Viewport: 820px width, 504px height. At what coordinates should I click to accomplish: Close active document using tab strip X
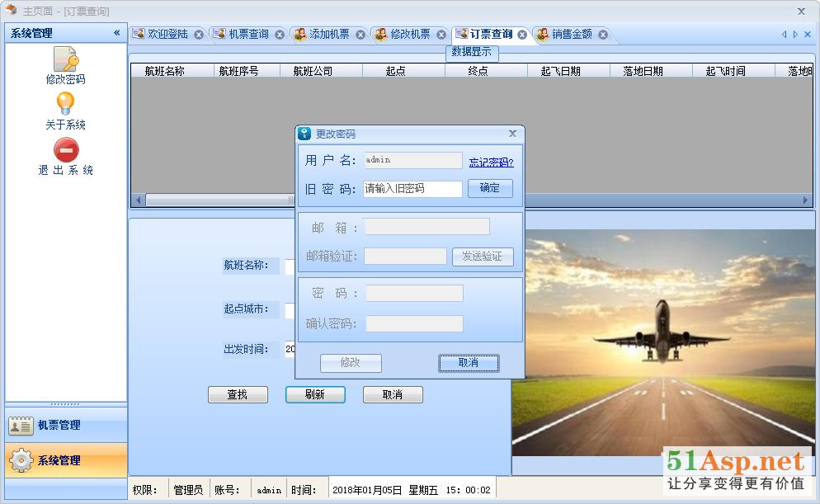point(808,34)
